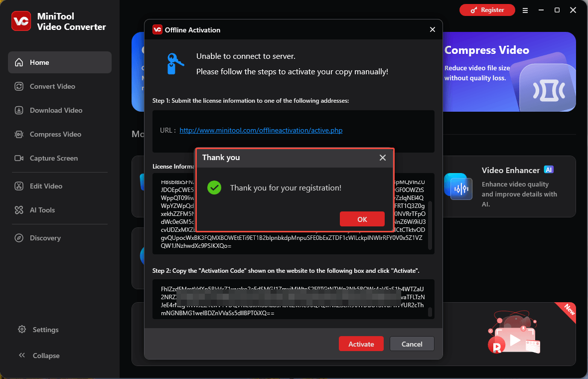Click the 'Thank you for your registration!' message
This screenshot has width=588, height=379.
(x=286, y=188)
